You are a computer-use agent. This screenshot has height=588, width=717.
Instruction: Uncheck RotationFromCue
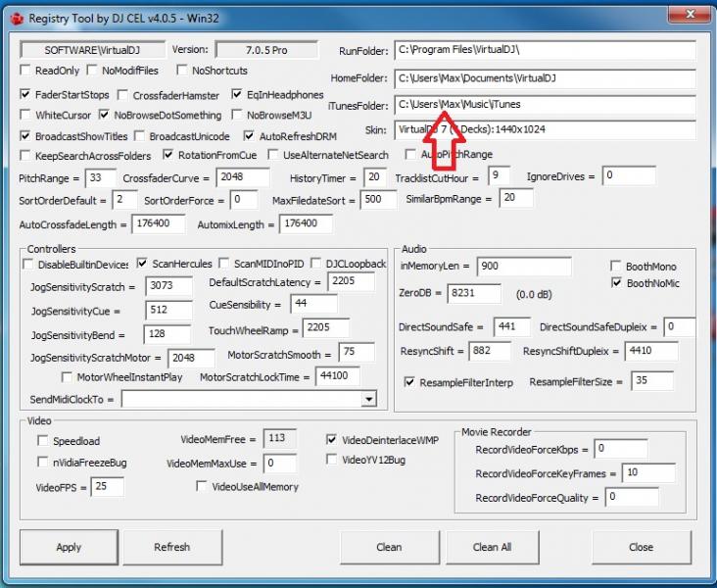[168, 155]
